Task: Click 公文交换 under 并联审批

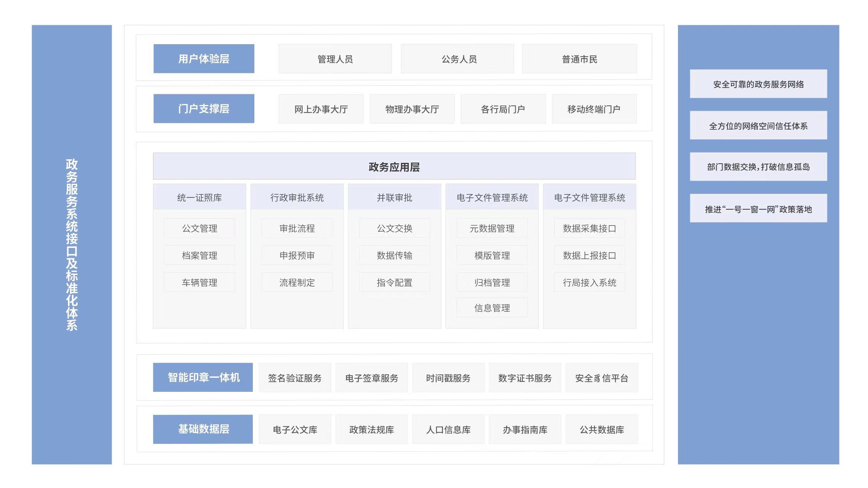Action: [394, 228]
